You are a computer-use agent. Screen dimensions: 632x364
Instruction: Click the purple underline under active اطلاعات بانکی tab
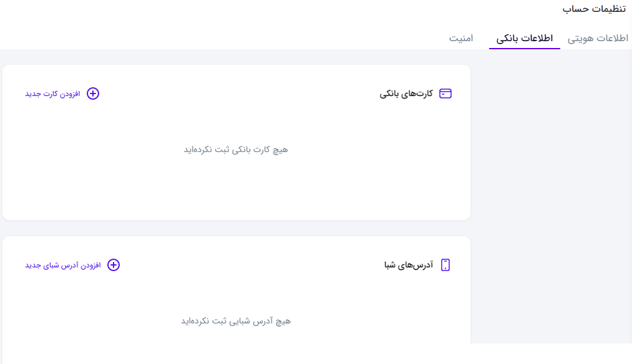point(525,49)
